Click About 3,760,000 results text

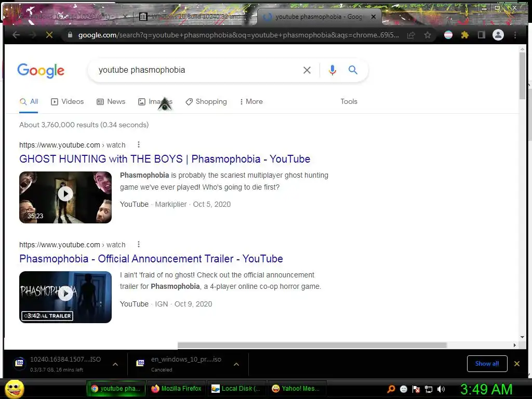(x=84, y=125)
